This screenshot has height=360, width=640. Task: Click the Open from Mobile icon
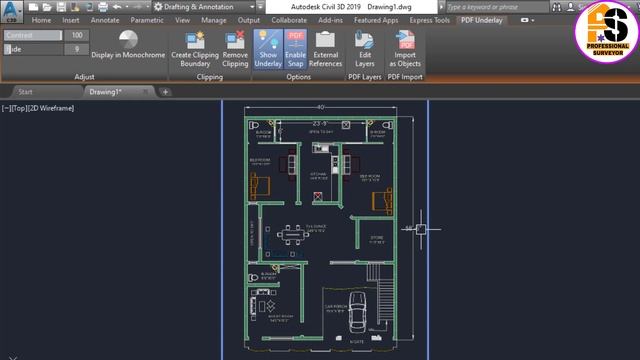89,7
